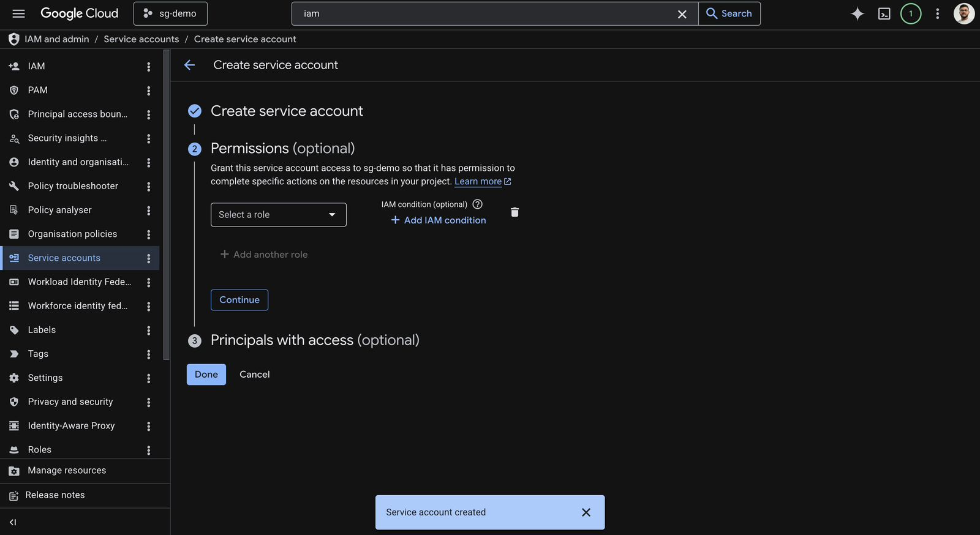Screen dimensions: 980x535
Task: Clear the iam search text
Action: pyautogui.click(x=682, y=14)
